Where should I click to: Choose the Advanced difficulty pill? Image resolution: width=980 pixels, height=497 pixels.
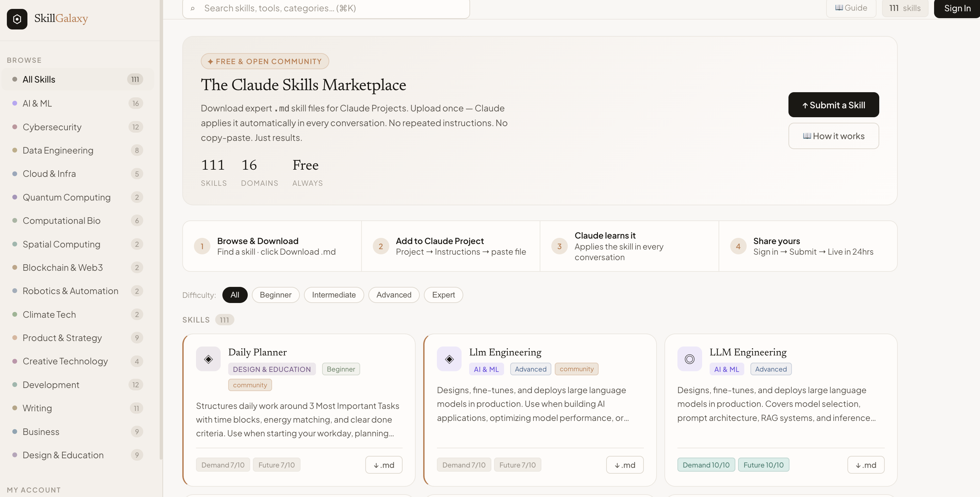point(394,294)
